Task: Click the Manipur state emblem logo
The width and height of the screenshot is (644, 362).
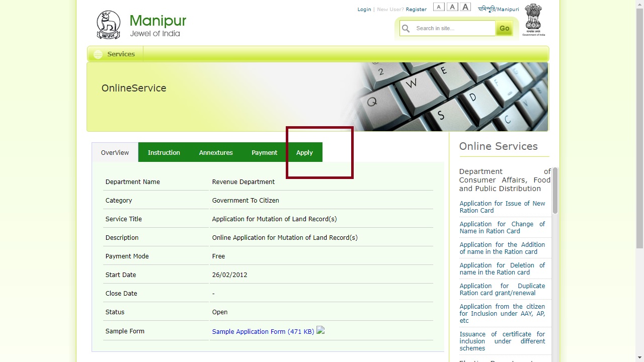Action: click(x=108, y=25)
